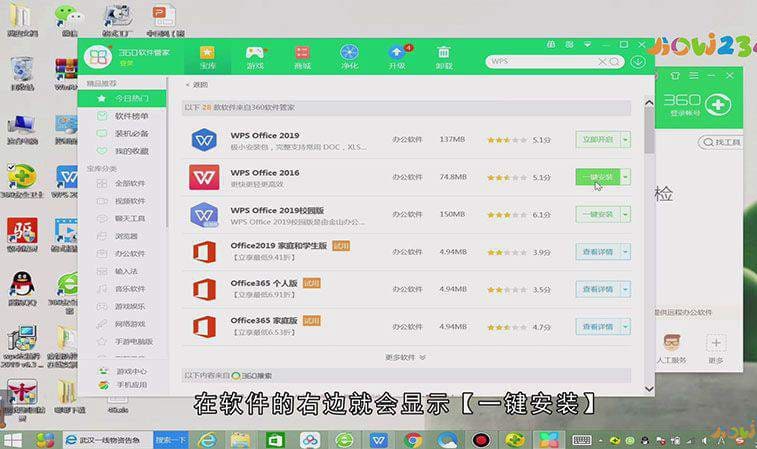This screenshot has width=757, height=449.
Task: Click 人工服务 icon in 360 window behind
Action: (x=672, y=349)
